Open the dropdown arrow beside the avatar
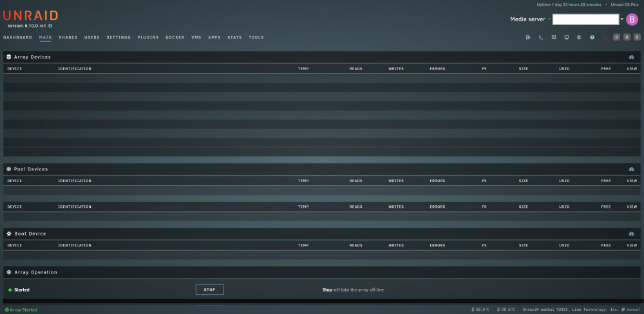This screenshot has width=644, height=314. 622,19
